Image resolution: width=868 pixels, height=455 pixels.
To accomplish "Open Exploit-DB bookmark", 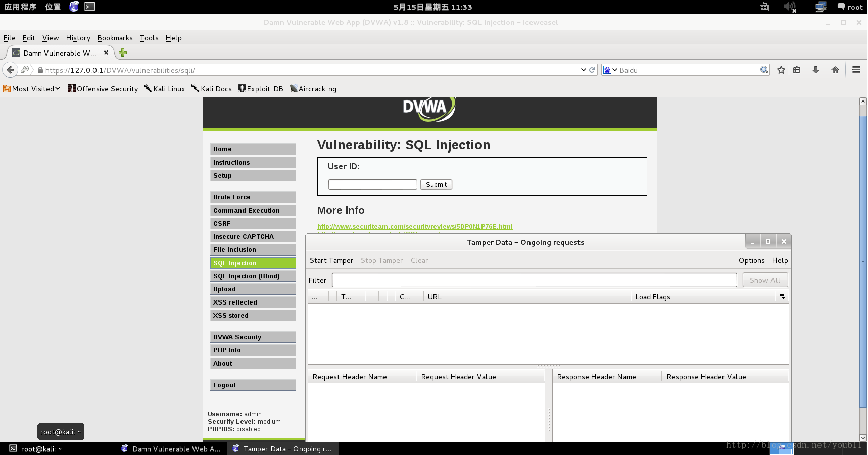I will click(x=261, y=89).
